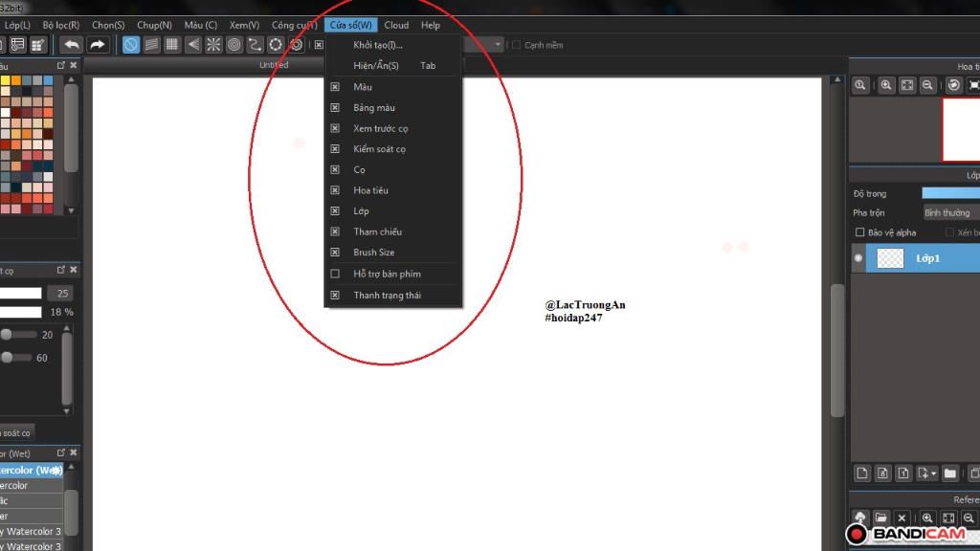Toggle the Hỗ trợ bàn phím checkbox in the menu

coord(335,274)
